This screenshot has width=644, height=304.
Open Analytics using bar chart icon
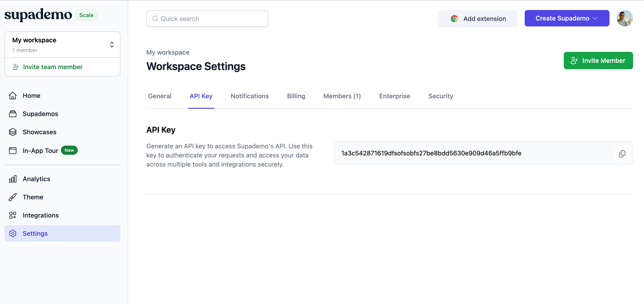13,179
